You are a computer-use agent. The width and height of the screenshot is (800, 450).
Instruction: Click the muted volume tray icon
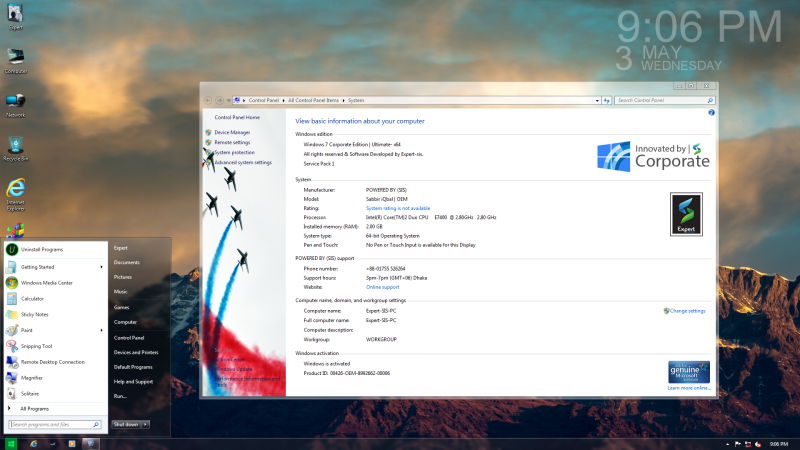(758, 444)
